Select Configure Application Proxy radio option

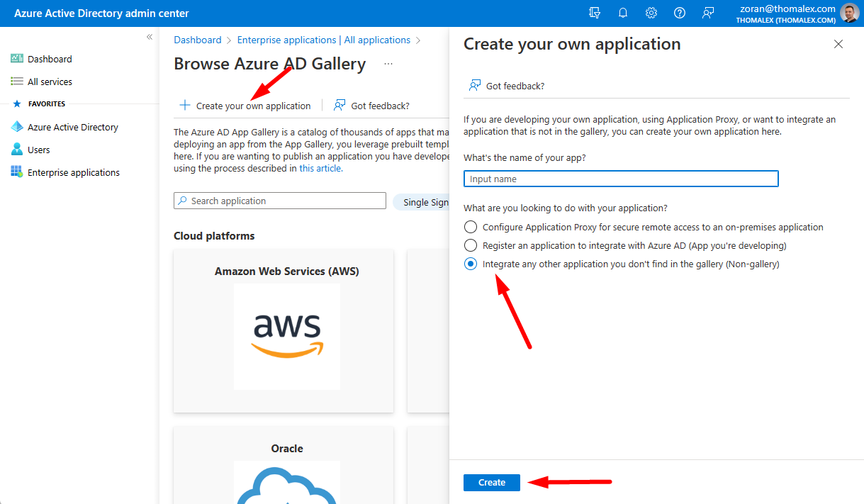coord(471,227)
